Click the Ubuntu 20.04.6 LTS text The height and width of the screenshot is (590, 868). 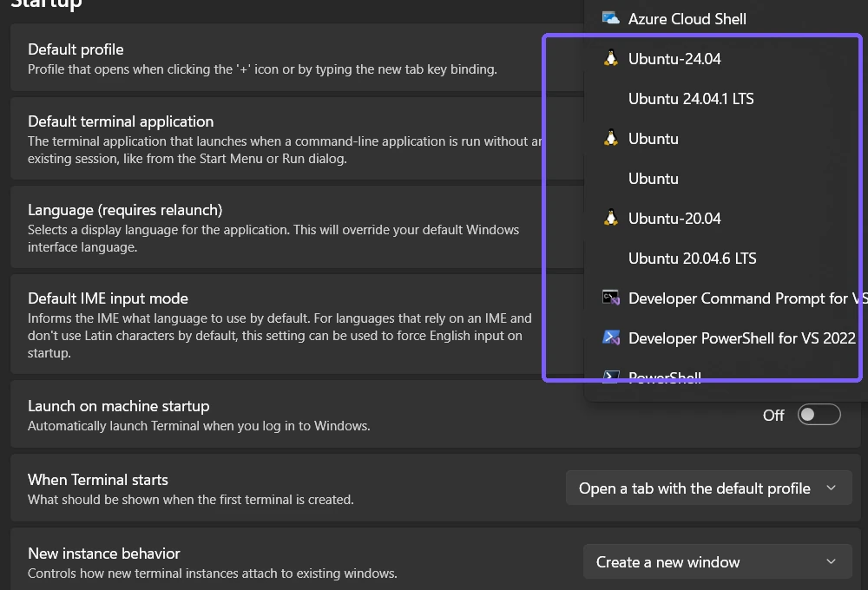click(x=692, y=259)
